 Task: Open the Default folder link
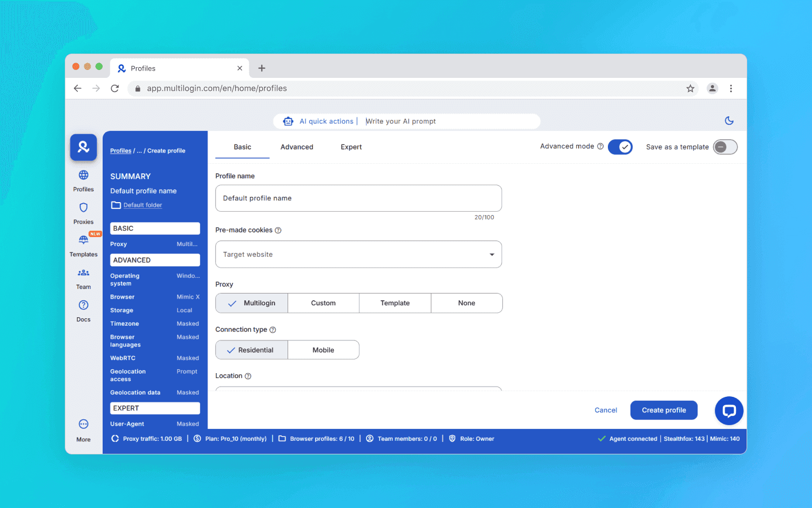143,205
